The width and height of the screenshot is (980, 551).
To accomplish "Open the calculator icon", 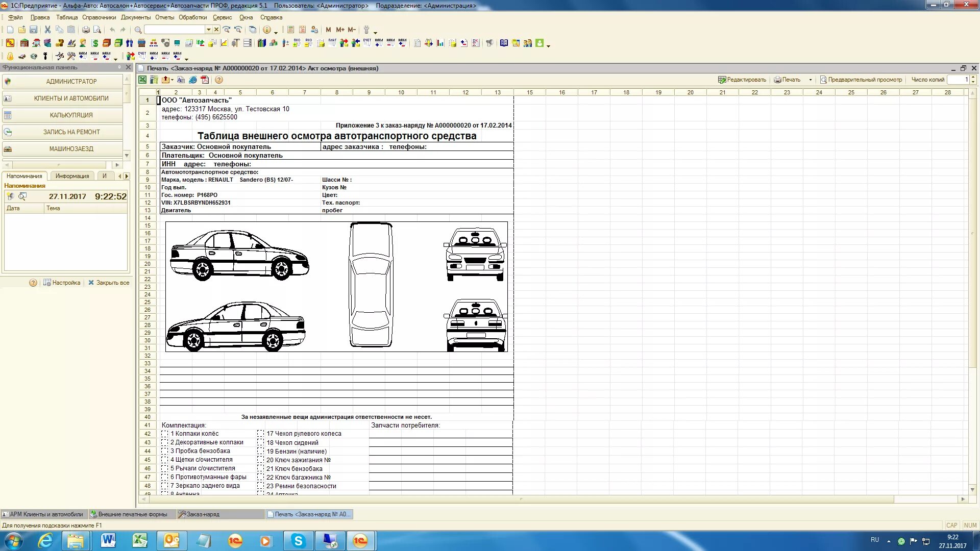I will tap(290, 30).
